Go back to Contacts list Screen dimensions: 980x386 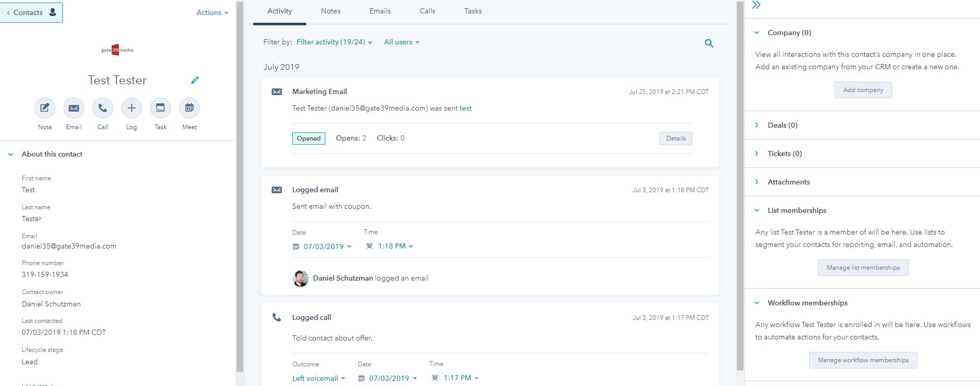tap(31, 12)
